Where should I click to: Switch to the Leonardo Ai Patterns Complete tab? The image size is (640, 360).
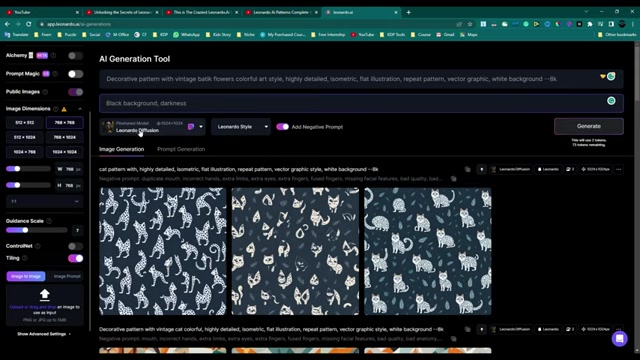click(x=282, y=12)
